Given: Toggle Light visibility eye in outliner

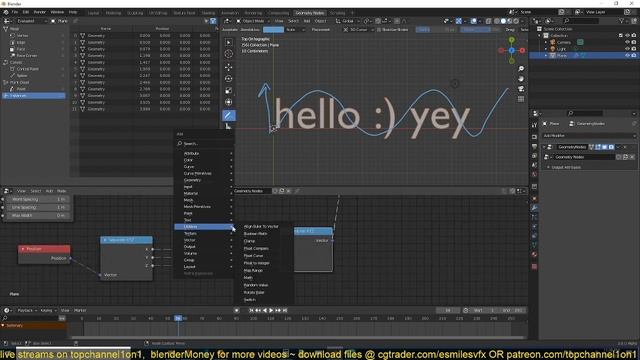Looking at the screenshot, I should click(x=627, y=49).
